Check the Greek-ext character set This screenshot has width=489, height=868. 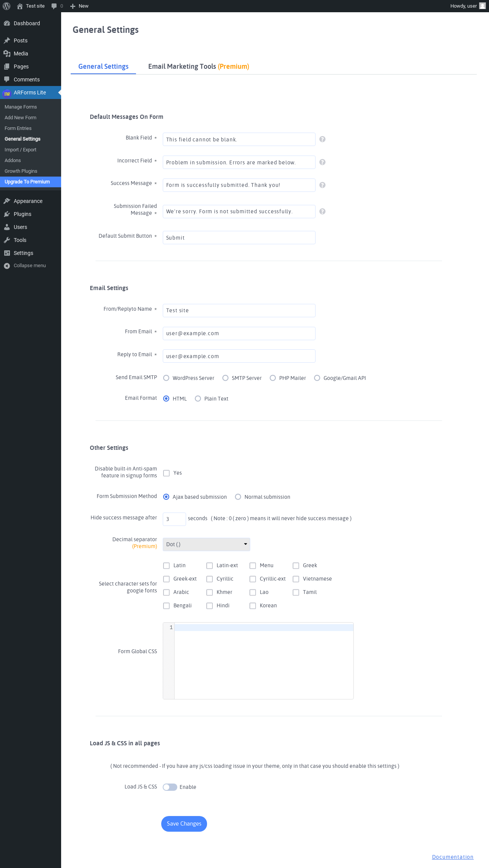click(166, 579)
